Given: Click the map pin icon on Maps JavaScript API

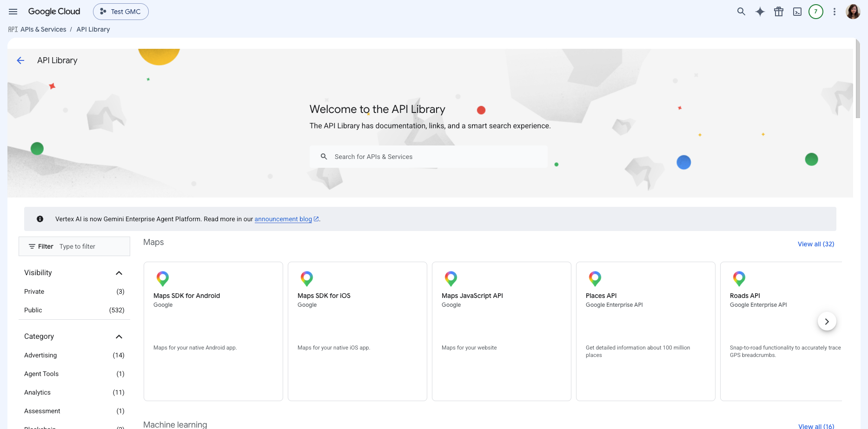Looking at the screenshot, I should coord(451,279).
